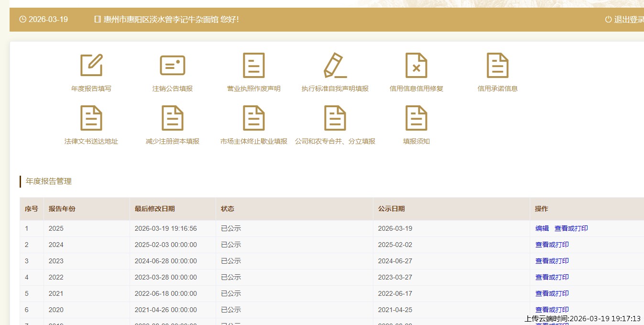Image resolution: width=644 pixels, height=325 pixels.
Task: Click the 注销公告填报 icon
Action: (x=173, y=66)
